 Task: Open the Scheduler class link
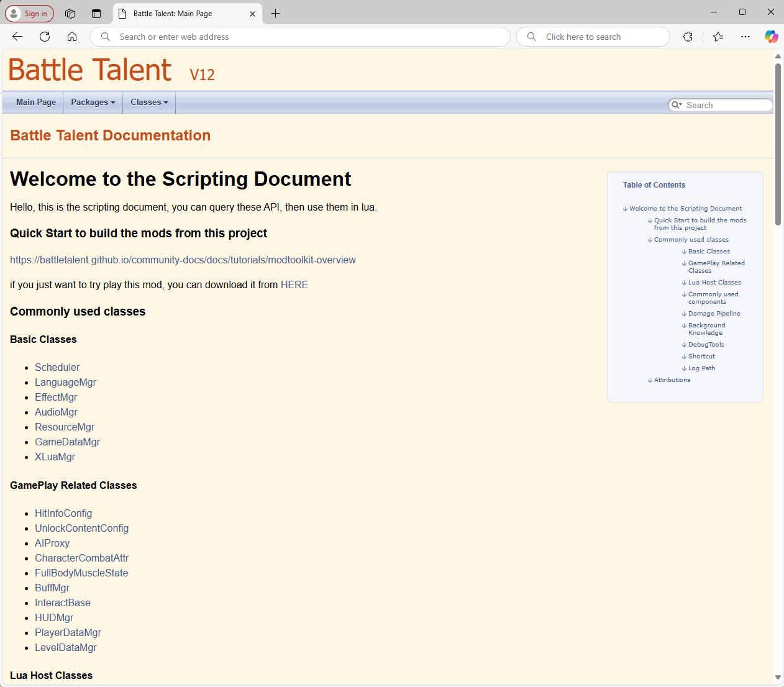[57, 367]
